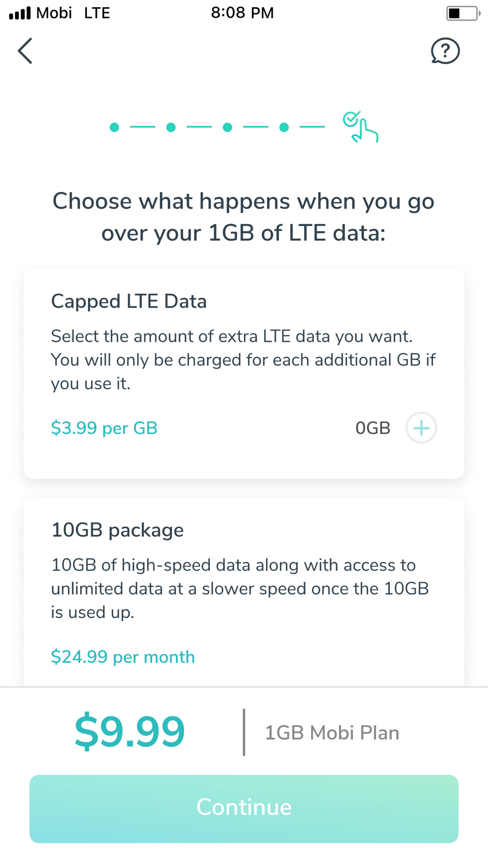Tap the second progress step dot
Image resolution: width=488 pixels, height=868 pixels.
[171, 127]
